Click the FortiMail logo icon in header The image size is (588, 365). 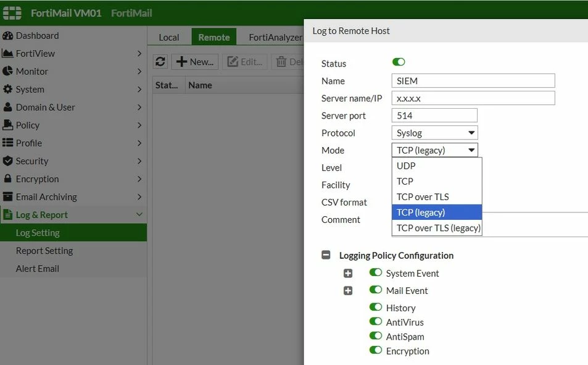coord(12,13)
